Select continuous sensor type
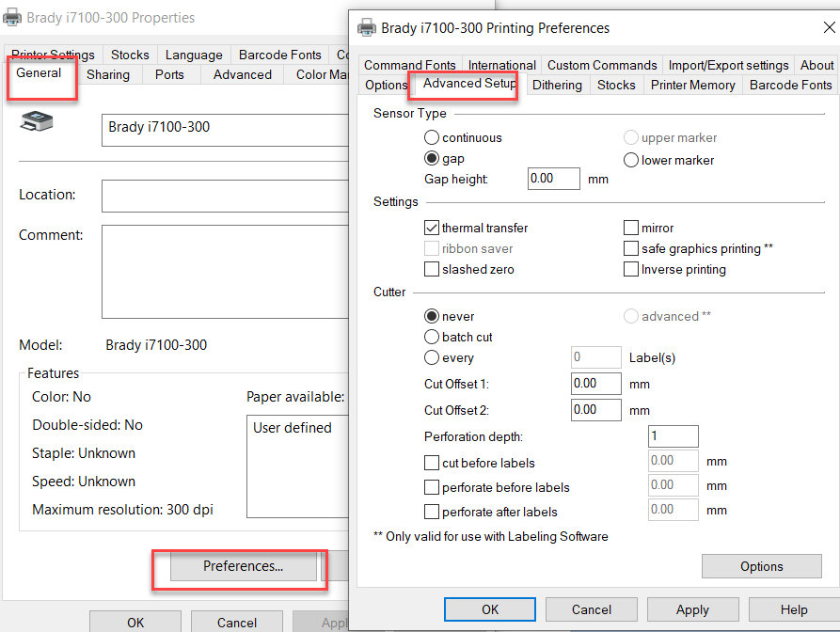840x632 pixels. click(x=432, y=137)
